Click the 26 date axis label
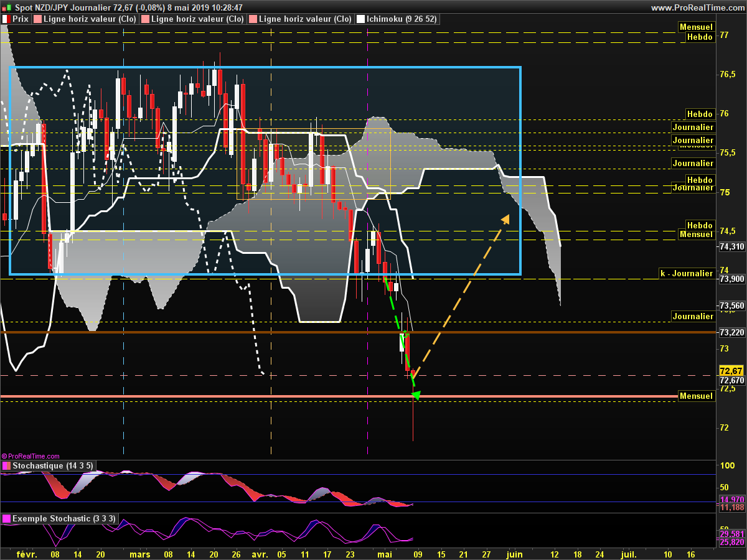Image resolution: width=747 pixels, height=560 pixels. pyautogui.click(x=237, y=554)
